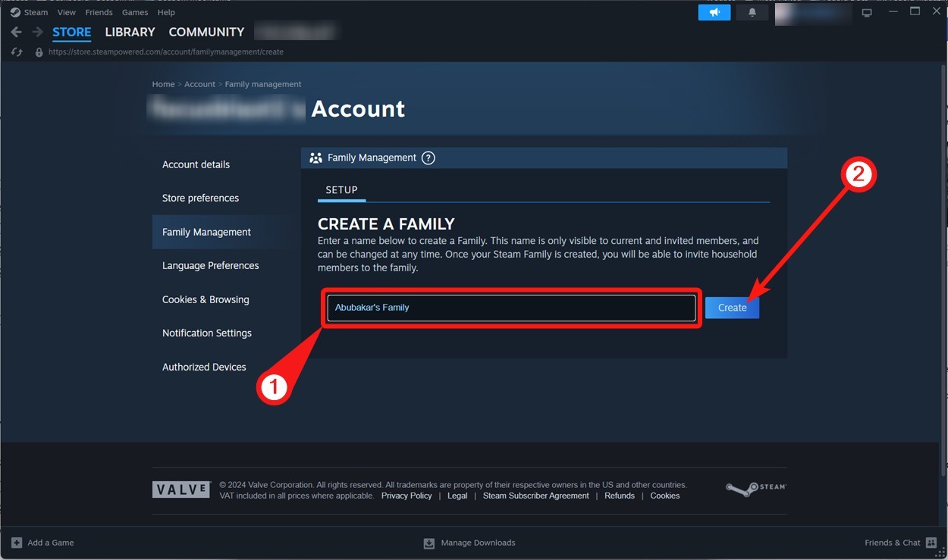The height and width of the screenshot is (560, 948).
Task: Reload the page with the refresh icon
Action: coord(17,52)
